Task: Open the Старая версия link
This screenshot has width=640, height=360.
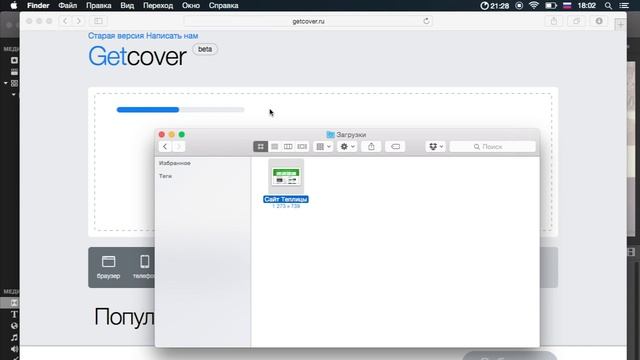Action: pos(116,36)
